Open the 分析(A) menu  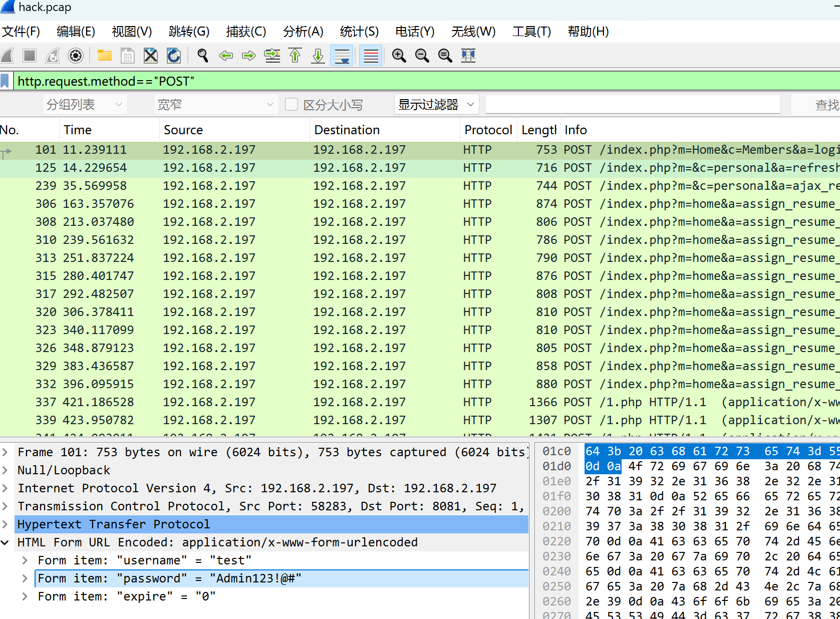click(x=303, y=32)
